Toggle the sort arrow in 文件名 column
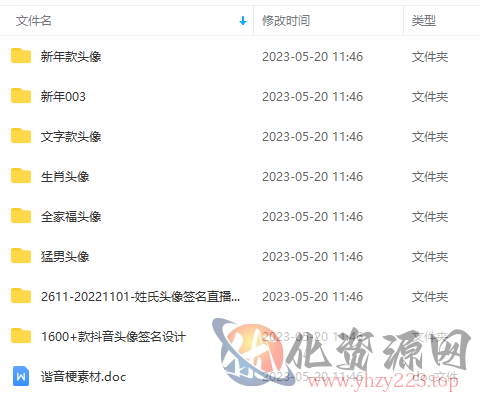Viewport: 480px width, 395px height. [x=243, y=21]
